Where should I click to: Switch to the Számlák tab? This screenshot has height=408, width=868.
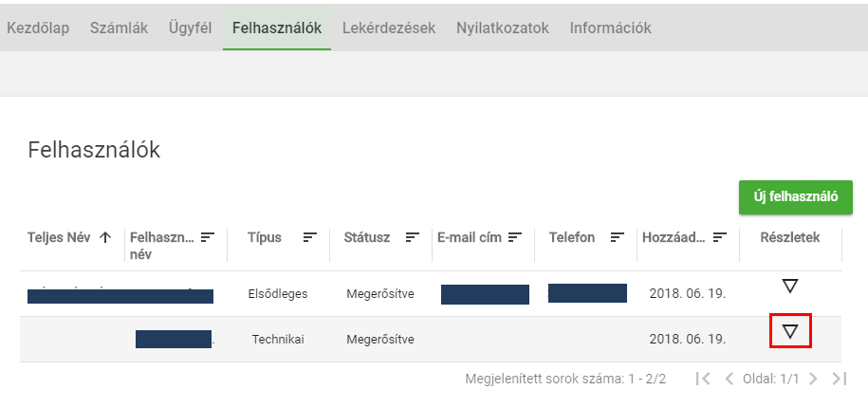click(119, 28)
